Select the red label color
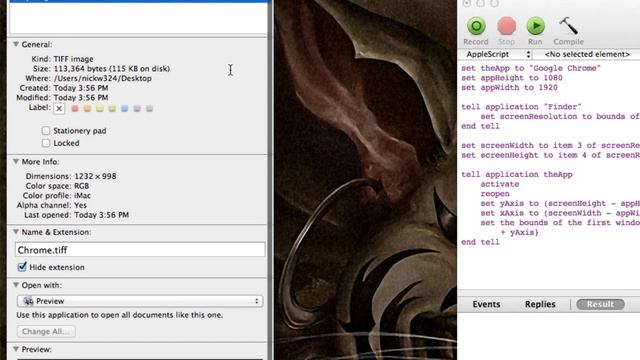This screenshot has height=360, width=640. click(75, 109)
